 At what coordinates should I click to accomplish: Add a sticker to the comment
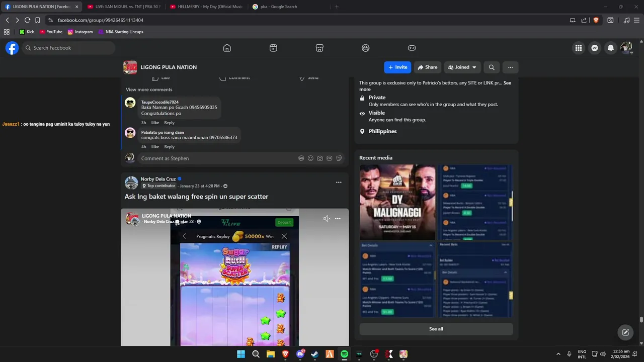[339, 158]
